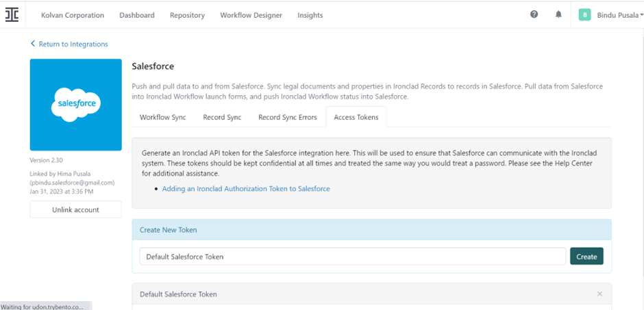This screenshot has width=644, height=310.
Task: Open the Insights menu item
Action: click(x=310, y=15)
